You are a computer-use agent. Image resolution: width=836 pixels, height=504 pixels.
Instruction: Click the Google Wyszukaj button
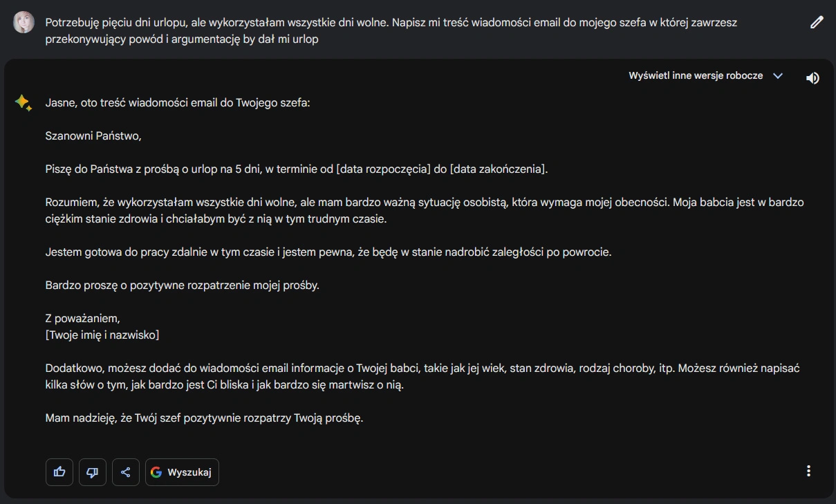pyautogui.click(x=182, y=472)
